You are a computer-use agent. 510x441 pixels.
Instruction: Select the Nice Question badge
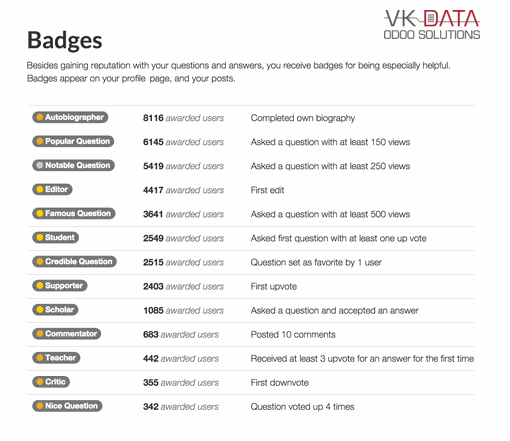click(x=67, y=406)
